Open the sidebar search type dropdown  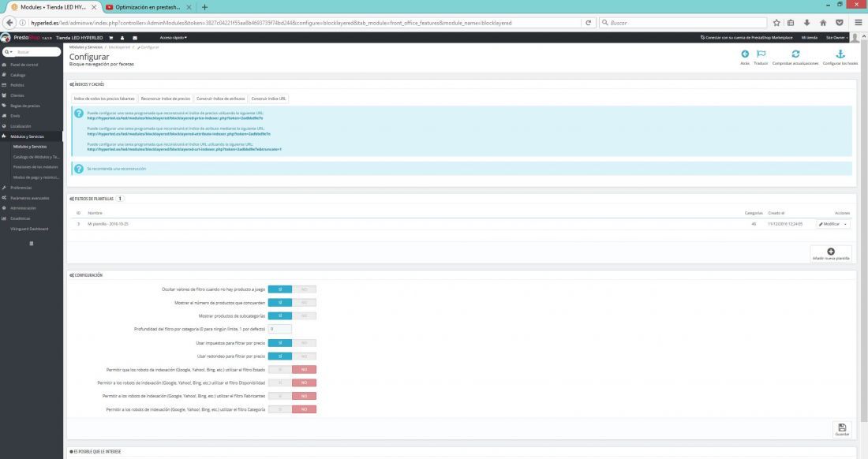[9, 52]
